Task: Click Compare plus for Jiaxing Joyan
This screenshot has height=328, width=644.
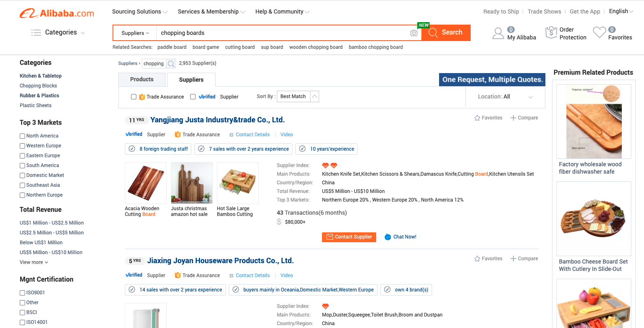Action: click(x=513, y=259)
